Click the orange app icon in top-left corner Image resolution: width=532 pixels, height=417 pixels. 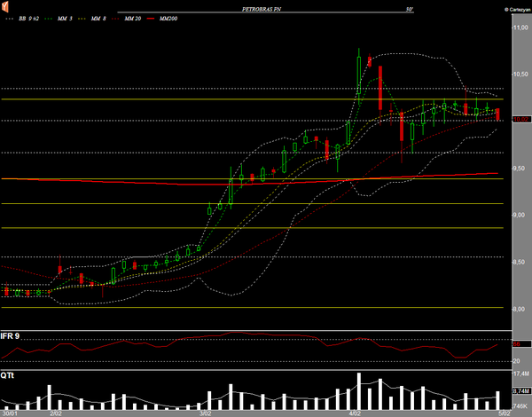point(5,7)
